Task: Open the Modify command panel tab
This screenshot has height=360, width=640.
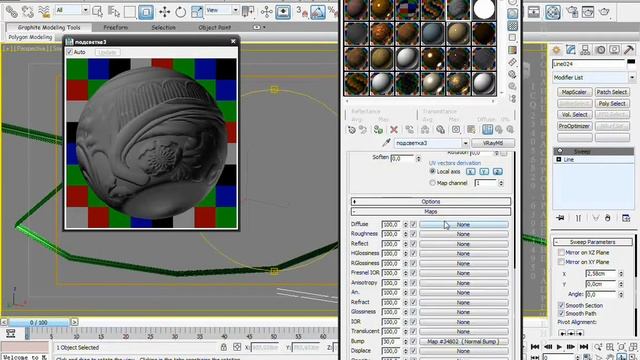Action: coord(571,50)
